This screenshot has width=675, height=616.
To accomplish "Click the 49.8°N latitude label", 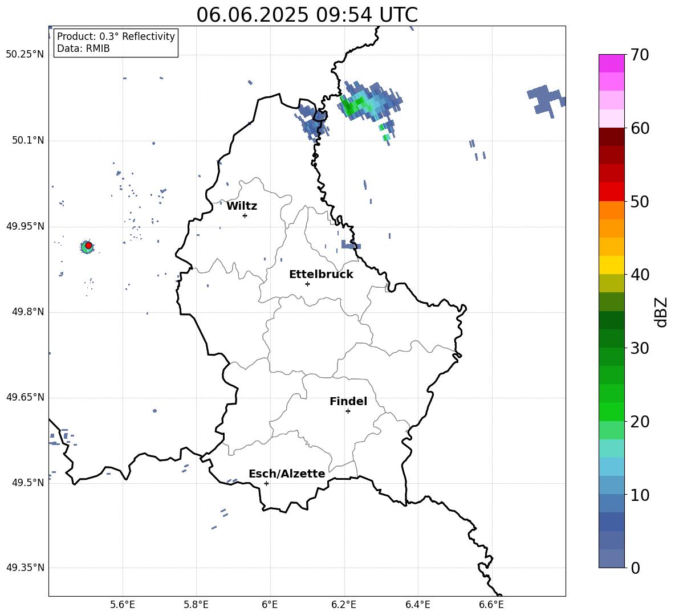I will tap(28, 312).
